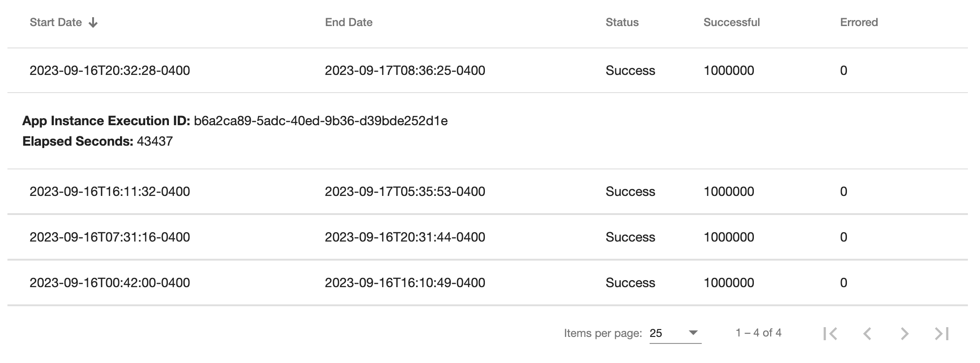This screenshot has height=363, width=980.
Task: Sort by the End Date column header
Action: tap(349, 22)
